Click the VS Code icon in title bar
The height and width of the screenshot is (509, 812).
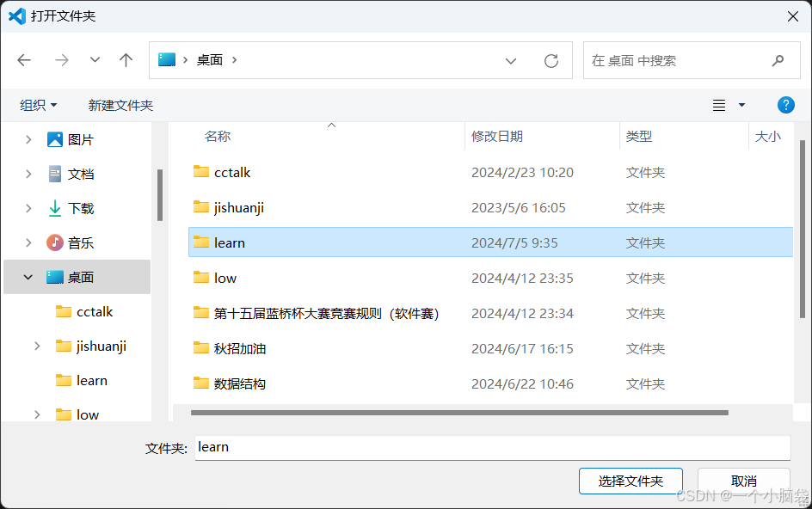pyautogui.click(x=15, y=15)
